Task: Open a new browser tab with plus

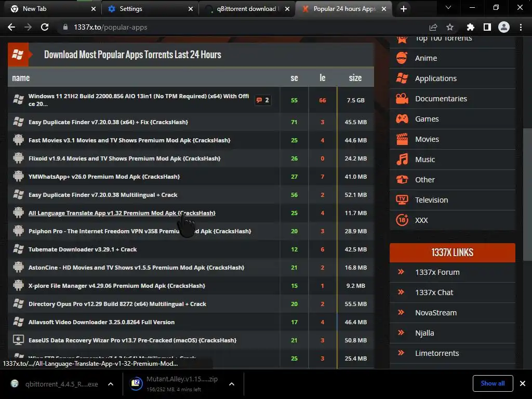Action: pos(403,9)
